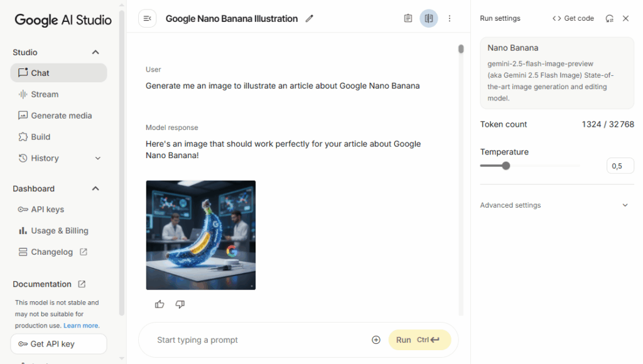The width and height of the screenshot is (643, 364).
Task: Click the generated banana image thumbnail
Action: pos(201,235)
